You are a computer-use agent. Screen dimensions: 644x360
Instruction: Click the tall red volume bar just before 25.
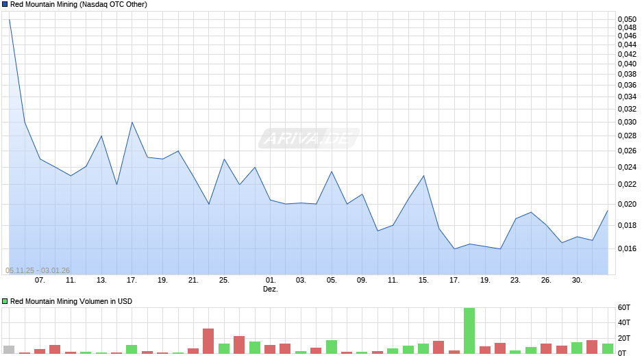(x=208, y=341)
